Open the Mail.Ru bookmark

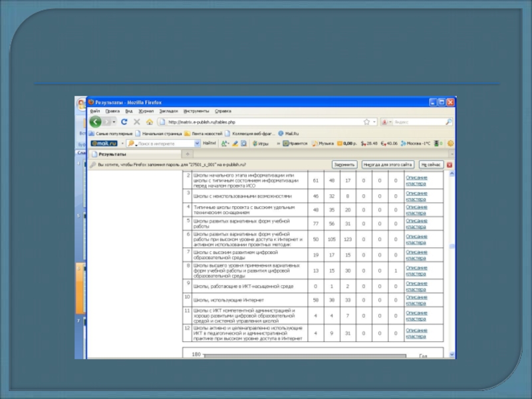pos(289,134)
